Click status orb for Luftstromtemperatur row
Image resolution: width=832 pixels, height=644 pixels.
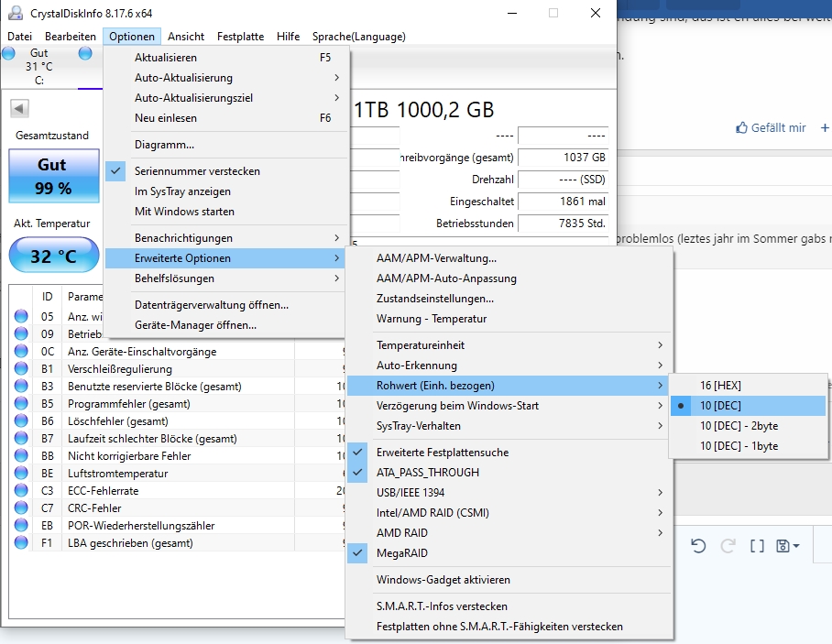(21, 474)
